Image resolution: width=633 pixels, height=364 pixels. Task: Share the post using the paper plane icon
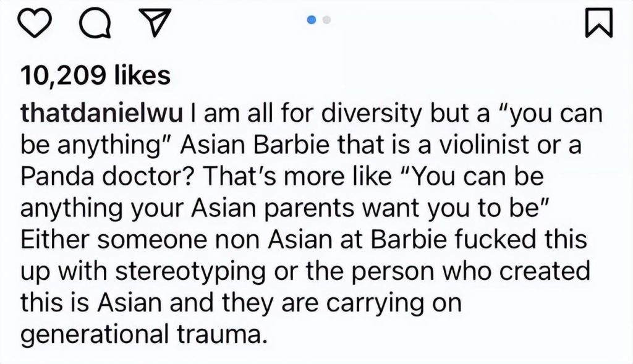(x=155, y=23)
